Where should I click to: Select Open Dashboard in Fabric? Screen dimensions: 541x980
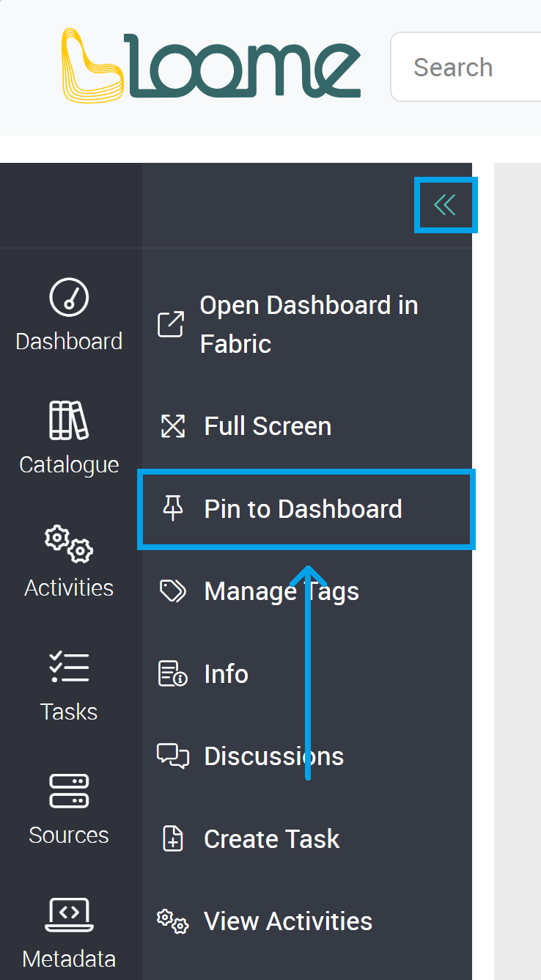tap(308, 323)
